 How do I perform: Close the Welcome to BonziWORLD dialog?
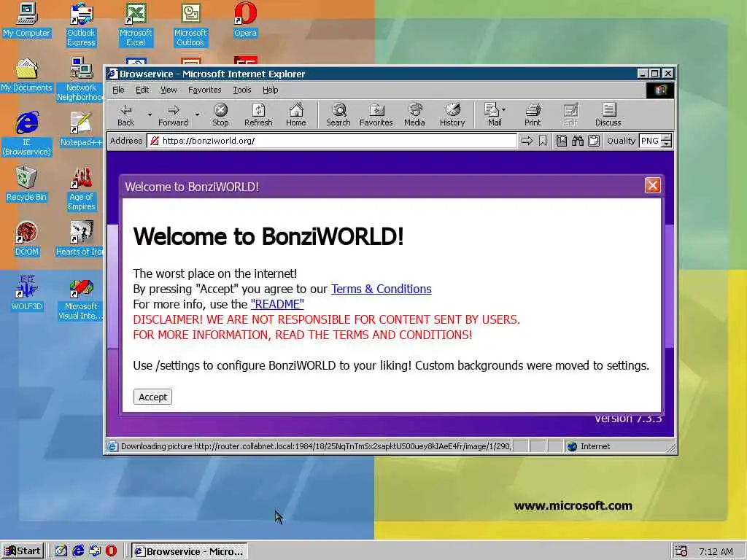[652, 185]
